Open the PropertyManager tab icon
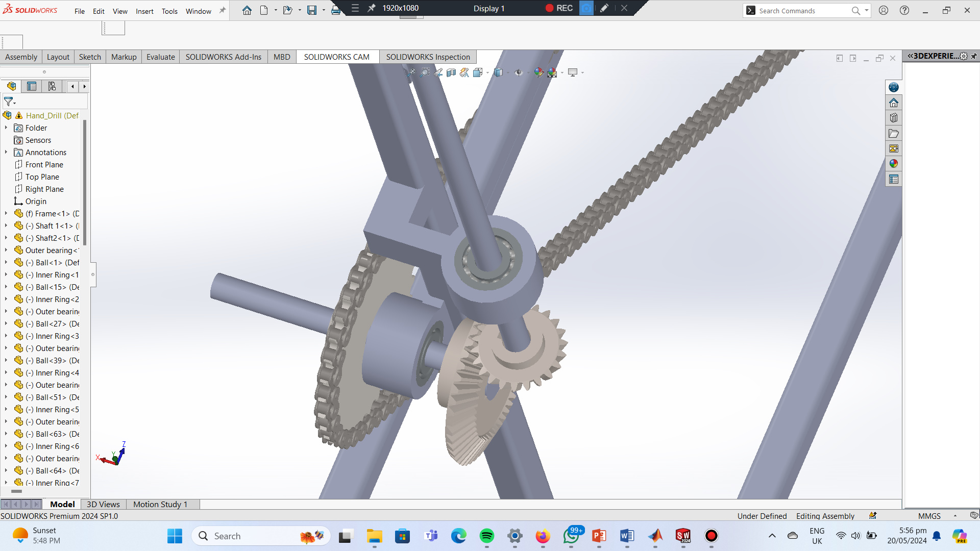This screenshot has height=551, width=980. point(32,86)
